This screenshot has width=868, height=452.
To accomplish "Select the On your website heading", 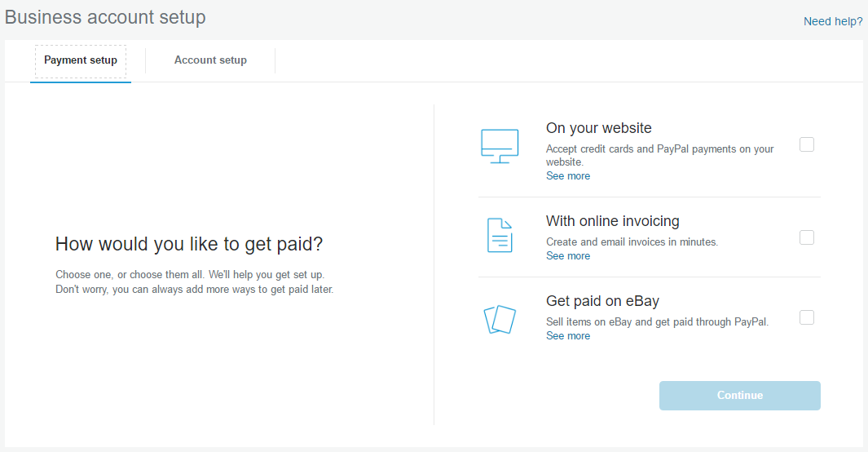I will (x=598, y=128).
